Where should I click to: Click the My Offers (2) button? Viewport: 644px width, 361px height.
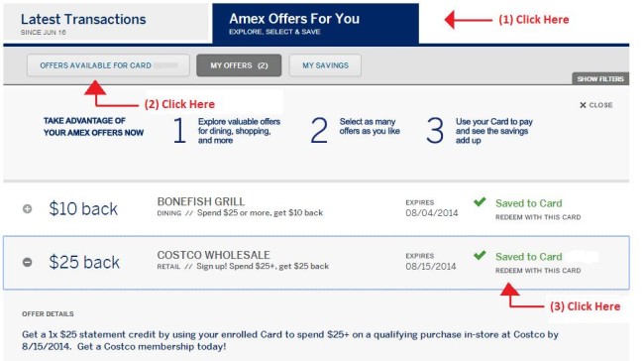pos(239,65)
